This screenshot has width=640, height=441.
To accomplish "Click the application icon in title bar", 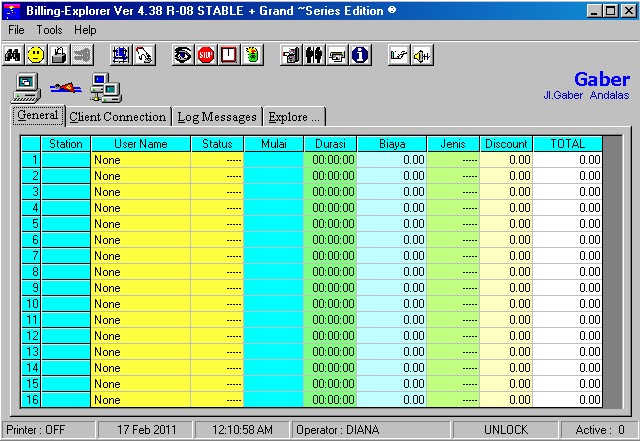I will coord(13,11).
